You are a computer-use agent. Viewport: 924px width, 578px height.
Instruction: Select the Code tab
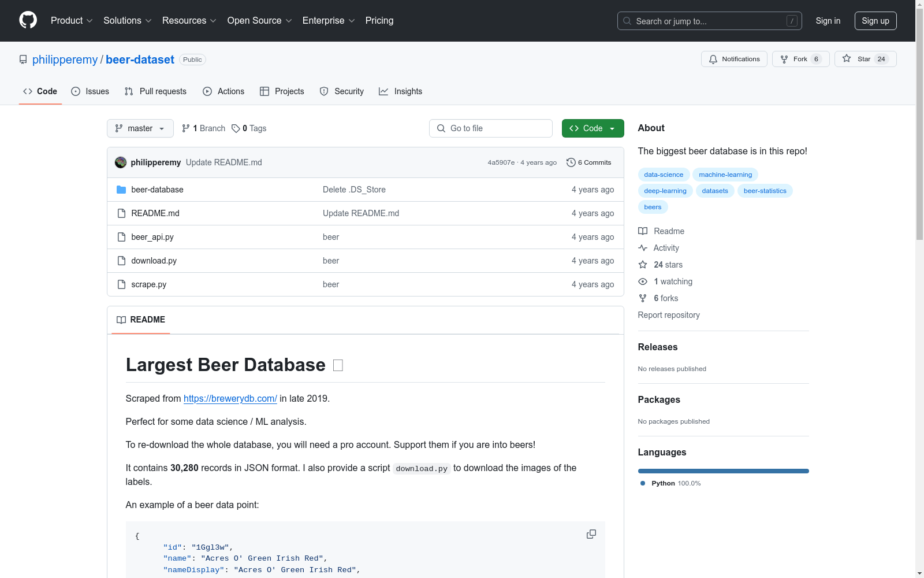40,91
